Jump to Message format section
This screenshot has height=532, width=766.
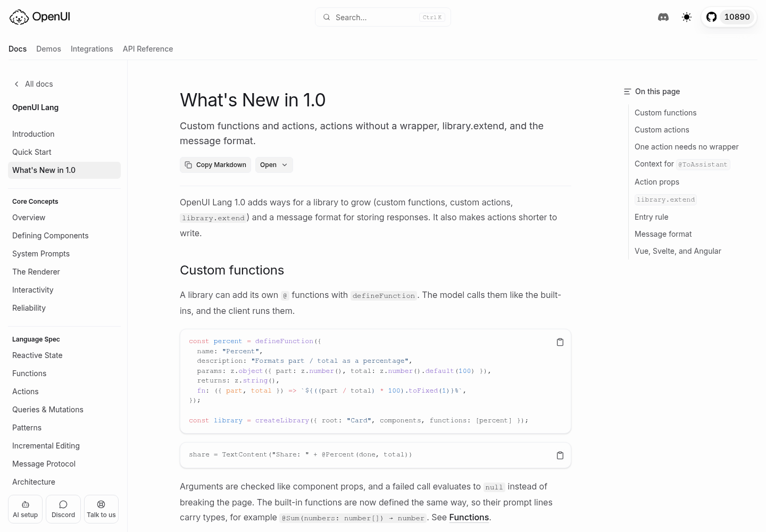663,234
